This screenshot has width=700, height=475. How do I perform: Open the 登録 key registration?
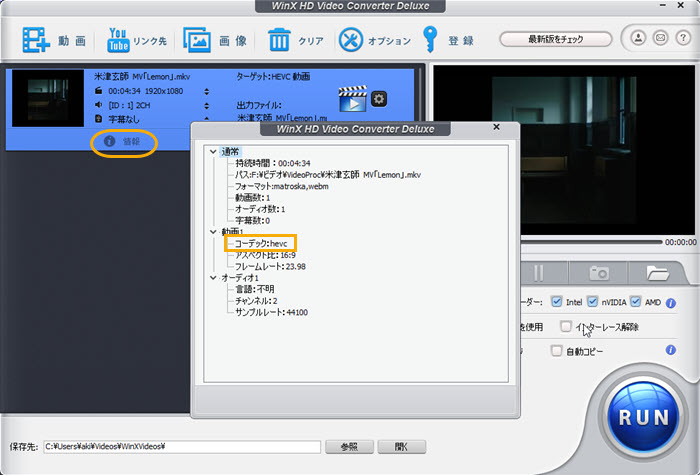pos(448,40)
